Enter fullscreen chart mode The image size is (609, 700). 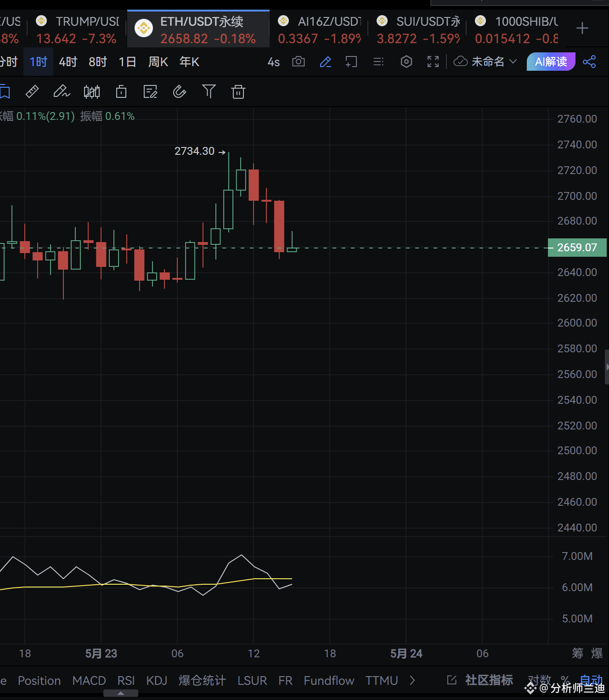[433, 62]
